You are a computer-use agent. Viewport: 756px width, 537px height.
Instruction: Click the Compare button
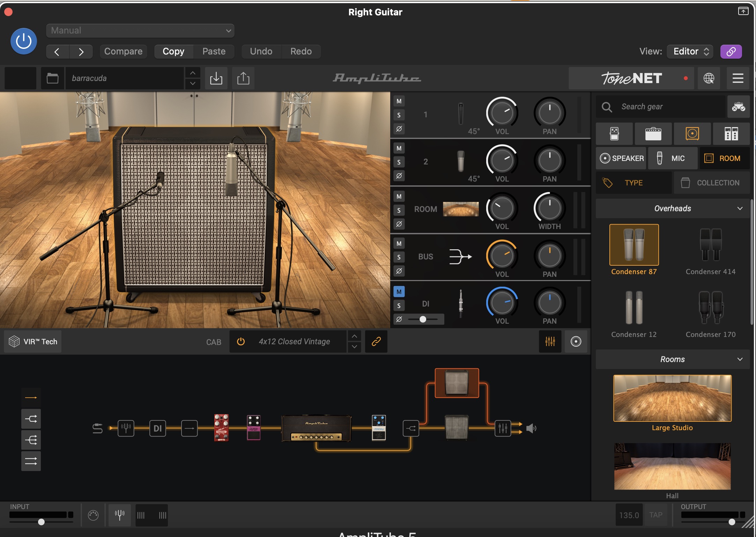[123, 52]
